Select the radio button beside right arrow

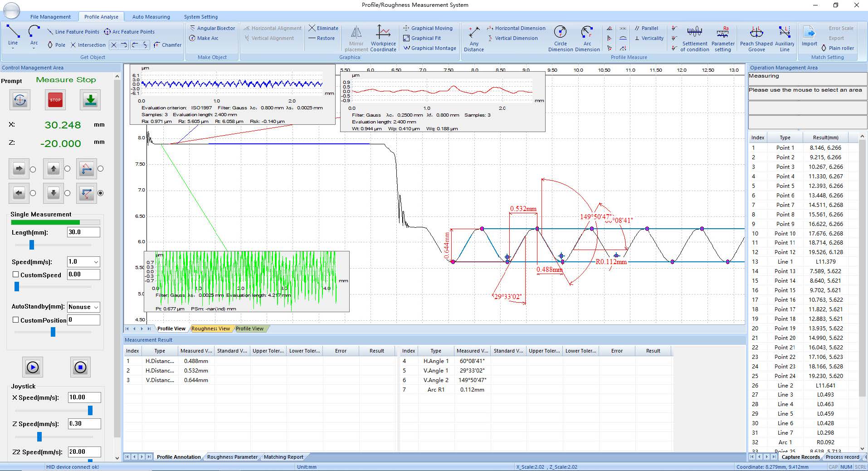click(x=33, y=169)
